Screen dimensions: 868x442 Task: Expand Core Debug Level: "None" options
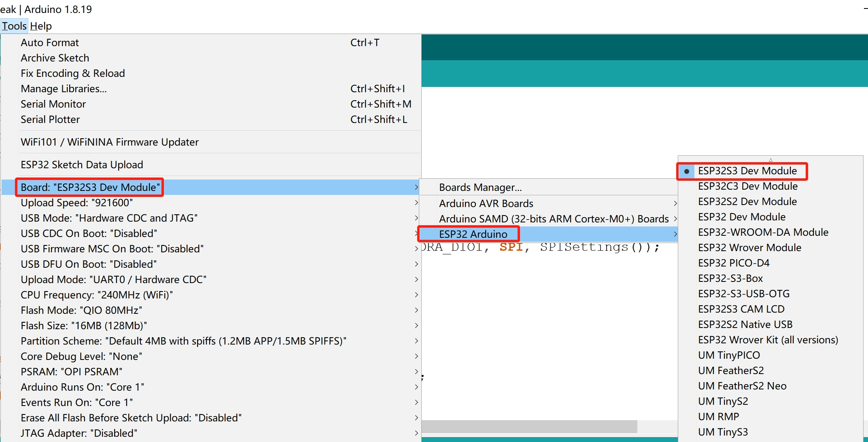click(210, 356)
